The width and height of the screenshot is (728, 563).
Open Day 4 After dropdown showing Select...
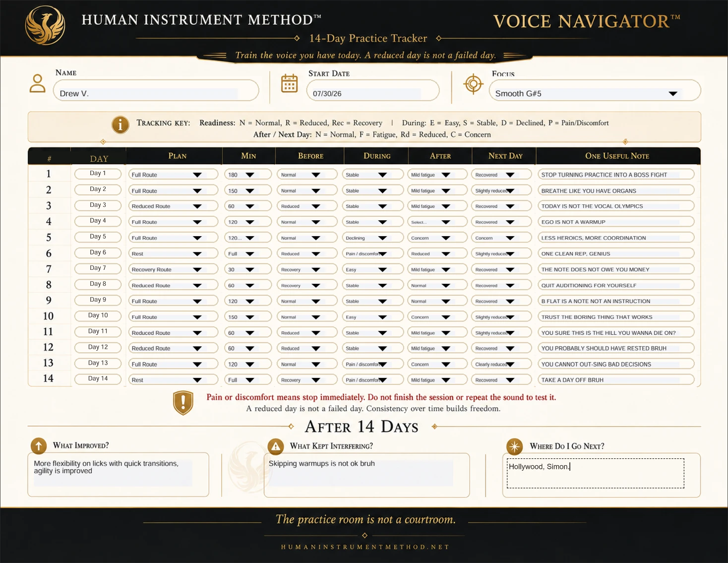[x=437, y=222]
